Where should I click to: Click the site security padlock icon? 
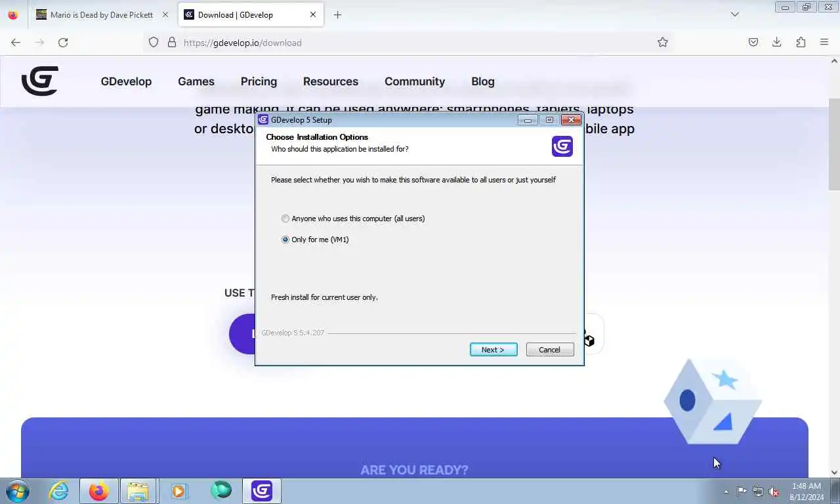(172, 42)
